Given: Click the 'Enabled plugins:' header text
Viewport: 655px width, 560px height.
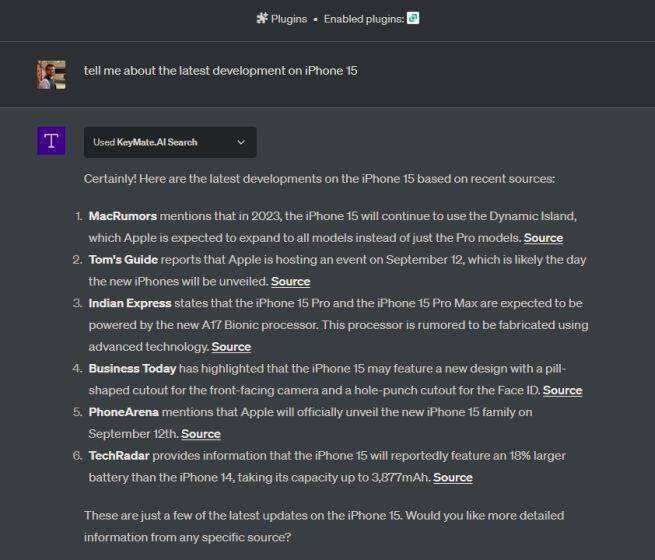Looking at the screenshot, I should click(363, 18).
